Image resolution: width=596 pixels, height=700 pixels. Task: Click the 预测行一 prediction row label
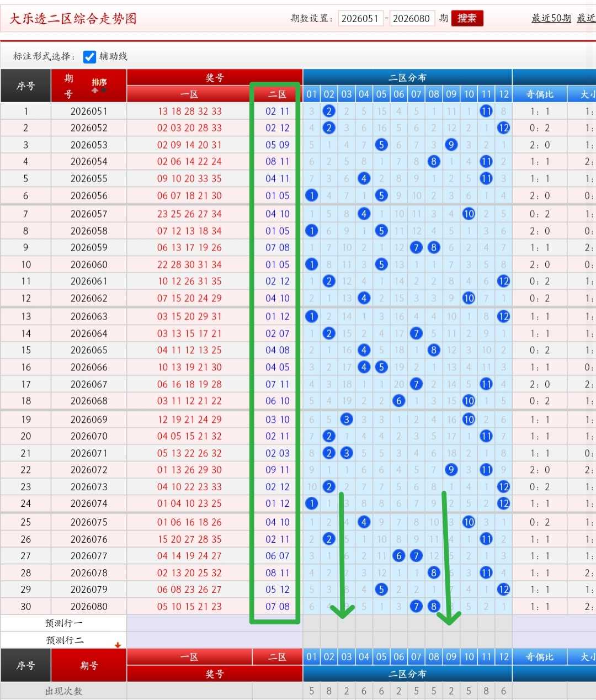(x=63, y=623)
